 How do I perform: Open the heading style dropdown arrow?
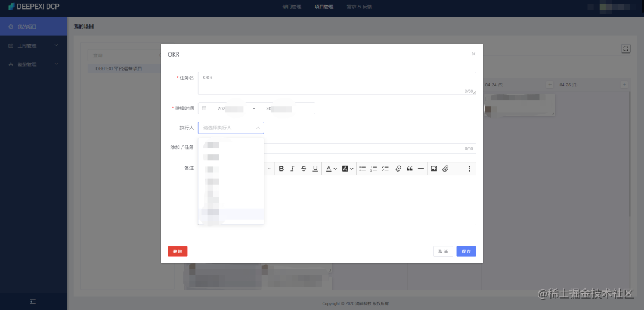(270, 169)
